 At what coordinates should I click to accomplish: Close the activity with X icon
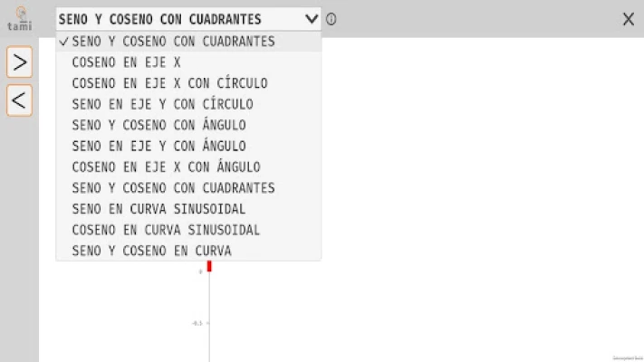[x=628, y=19]
